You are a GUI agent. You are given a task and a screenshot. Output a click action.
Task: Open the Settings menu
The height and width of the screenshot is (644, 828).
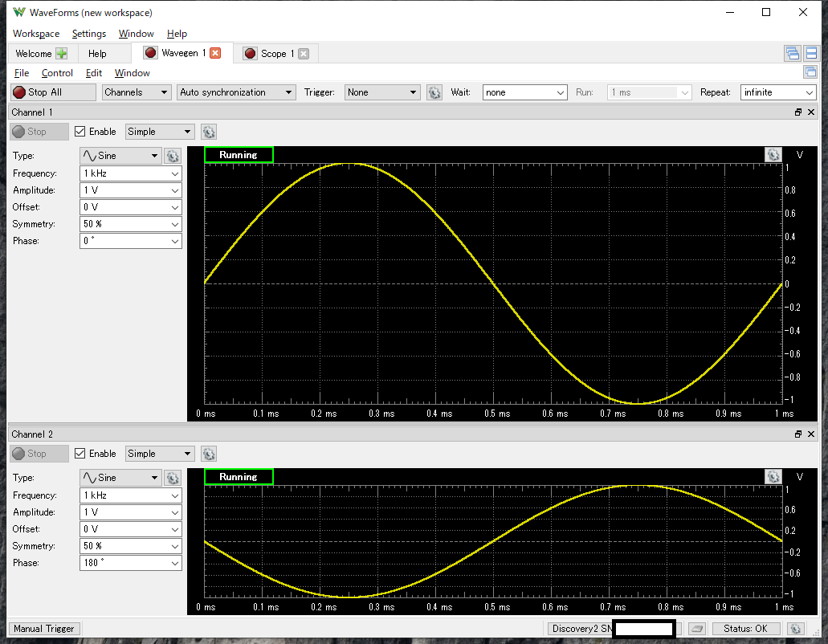[88, 33]
